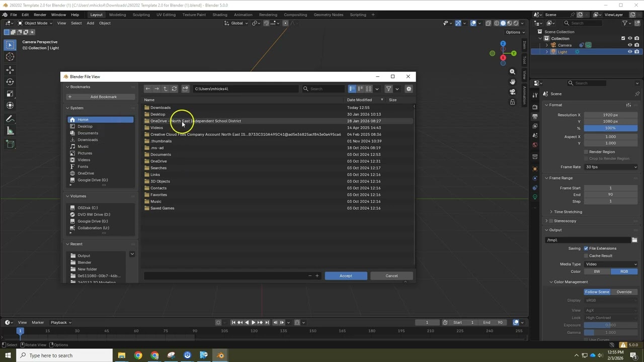
Task: Switch file browser to vertical list display
Action: click(x=352, y=89)
